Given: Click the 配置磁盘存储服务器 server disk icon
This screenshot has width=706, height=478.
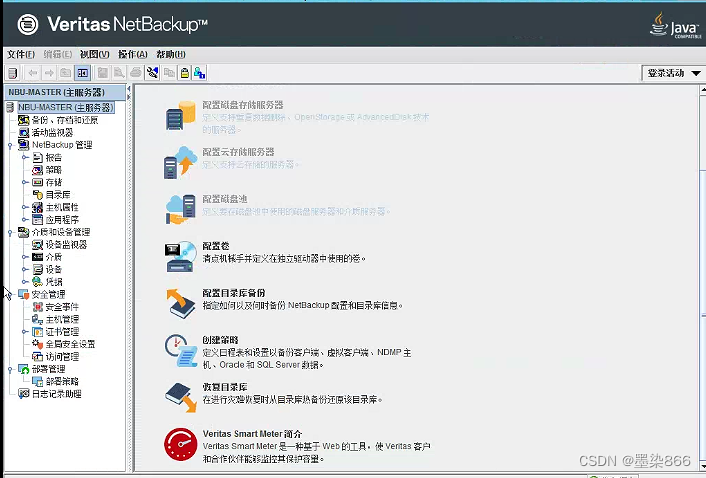Looking at the screenshot, I should point(181,116).
